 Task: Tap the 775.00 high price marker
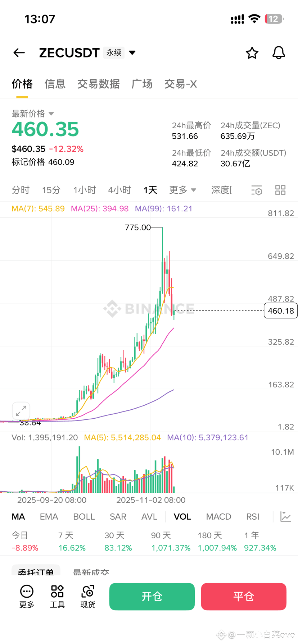point(138,227)
